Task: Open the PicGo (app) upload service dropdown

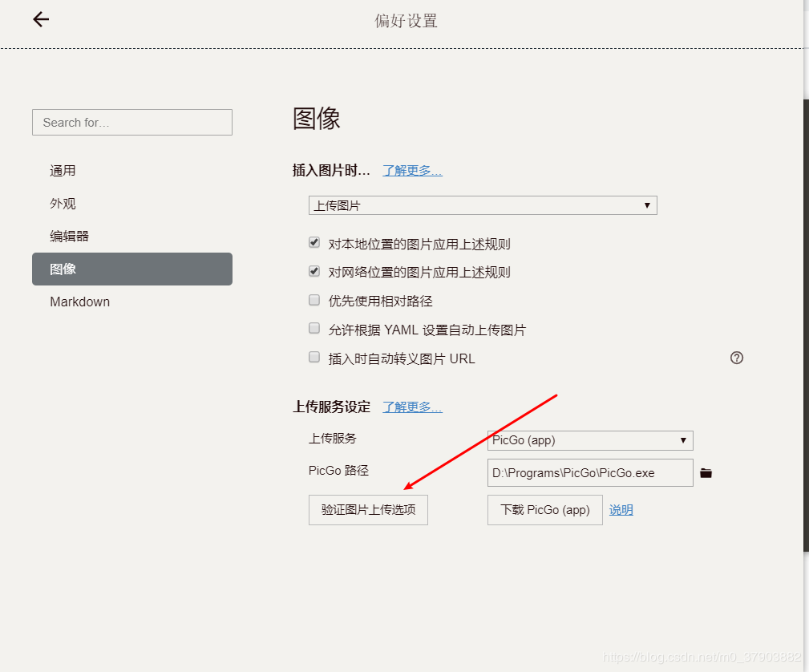Action: (x=590, y=440)
